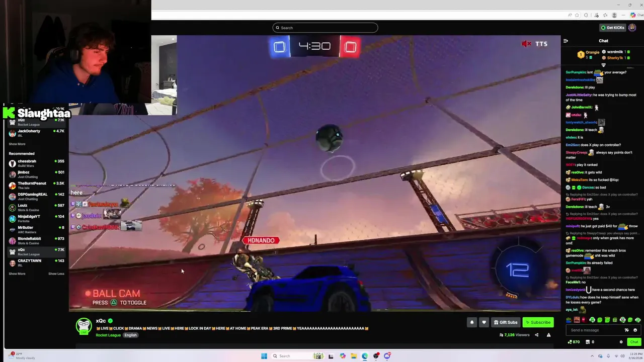644x362 pixels.
Task: Open chessbrah in Recommended list
Action: [x=36, y=163]
